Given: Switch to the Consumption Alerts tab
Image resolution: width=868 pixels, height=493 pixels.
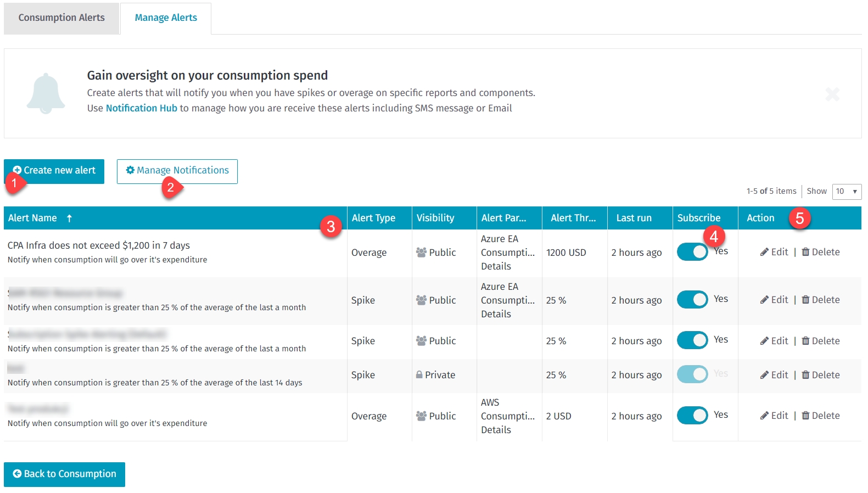Looking at the screenshot, I should [61, 18].
